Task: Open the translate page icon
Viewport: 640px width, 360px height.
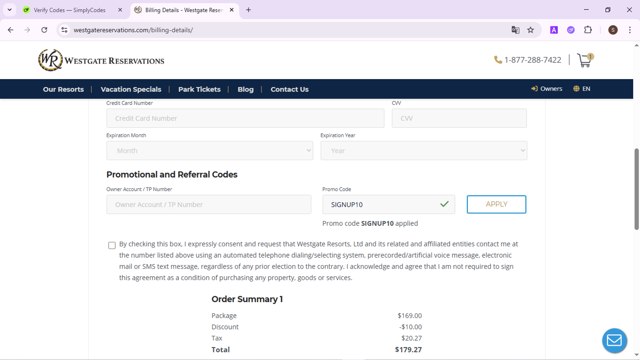Action: click(x=515, y=30)
